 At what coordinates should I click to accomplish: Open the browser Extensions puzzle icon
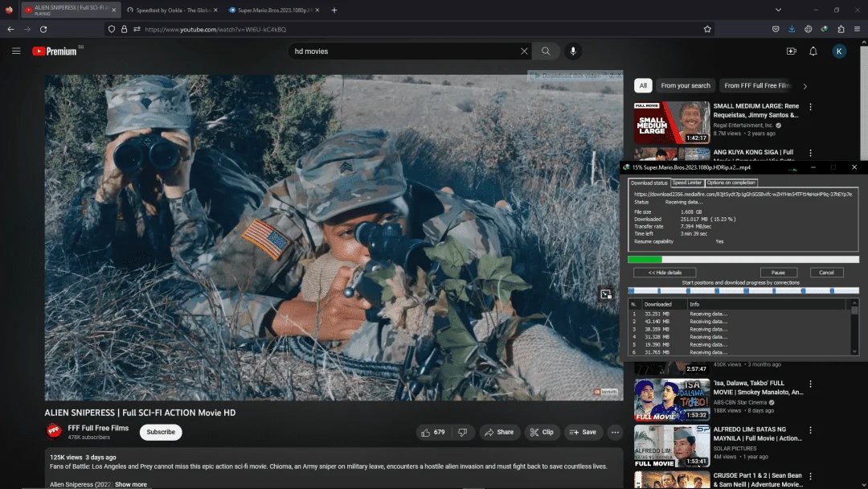(x=841, y=29)
